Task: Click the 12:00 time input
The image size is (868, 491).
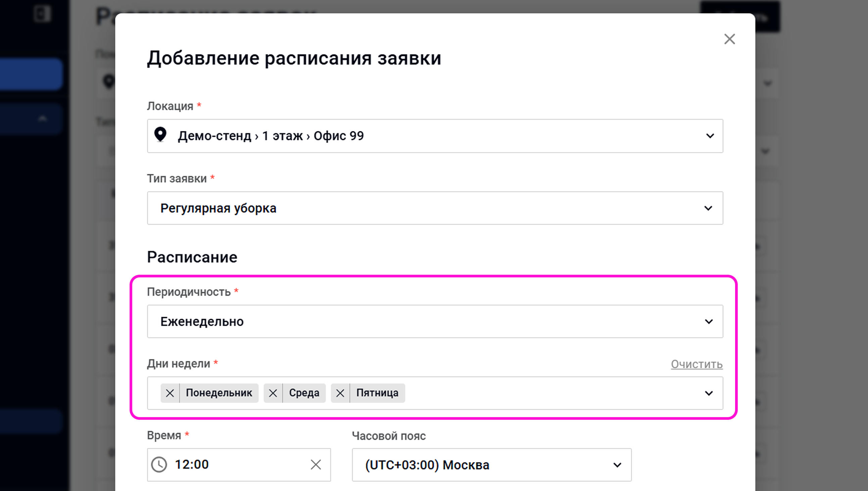Action: coord(239,465)
